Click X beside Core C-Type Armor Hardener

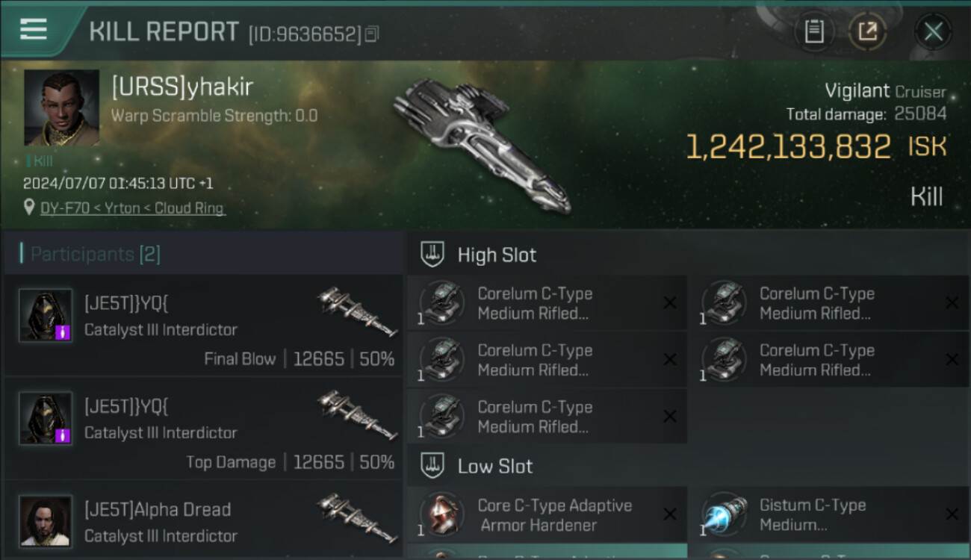point(670,514)
